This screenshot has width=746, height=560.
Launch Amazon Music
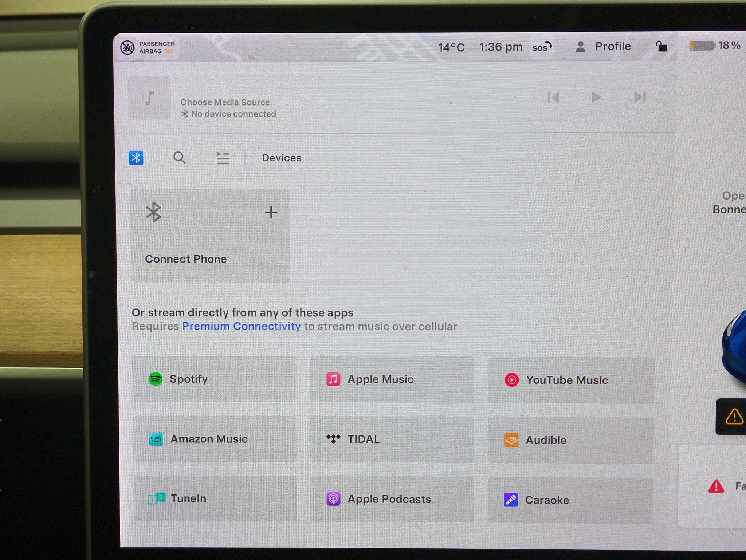215,439
